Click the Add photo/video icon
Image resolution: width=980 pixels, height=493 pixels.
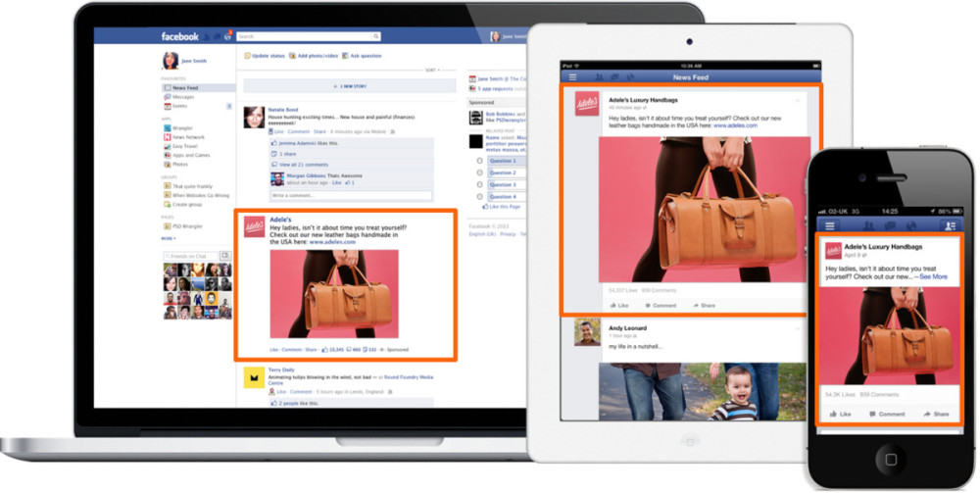click(292, 56)
